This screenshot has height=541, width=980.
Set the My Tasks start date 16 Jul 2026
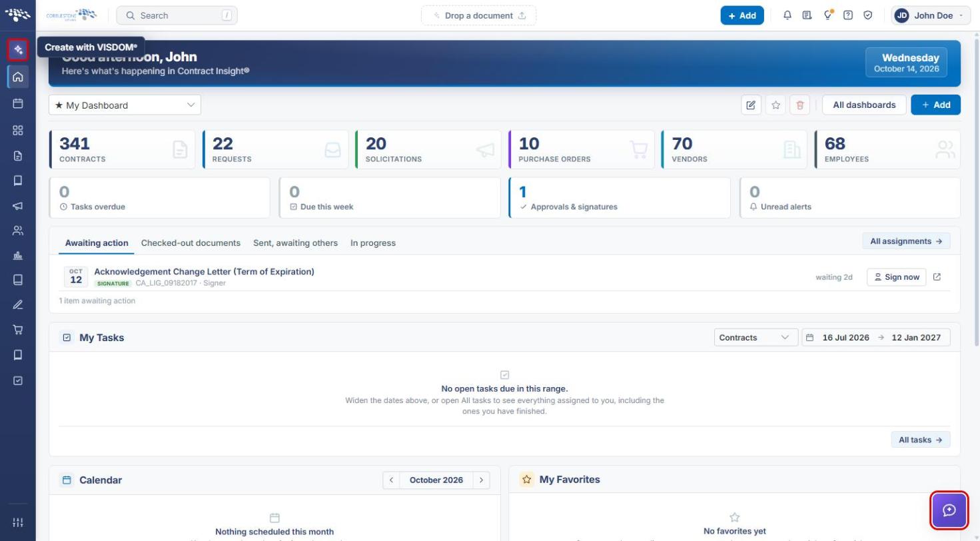845,338
